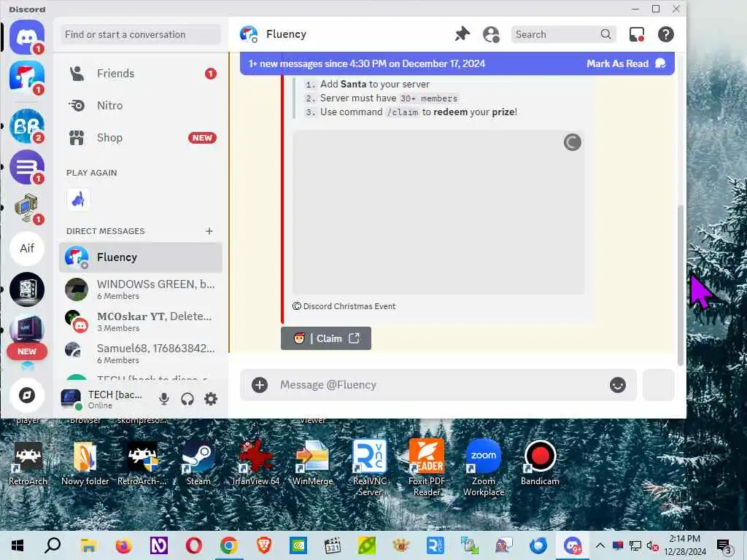This screenshot has width=747, height=560.
Task: Click Find or start a conversation field
Action: (x=141, y=35)
